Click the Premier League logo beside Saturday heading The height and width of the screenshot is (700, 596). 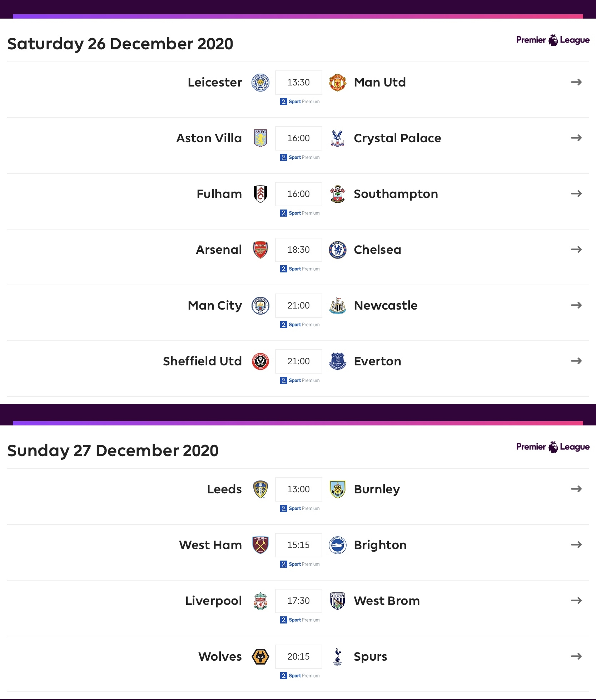[553, 40]
